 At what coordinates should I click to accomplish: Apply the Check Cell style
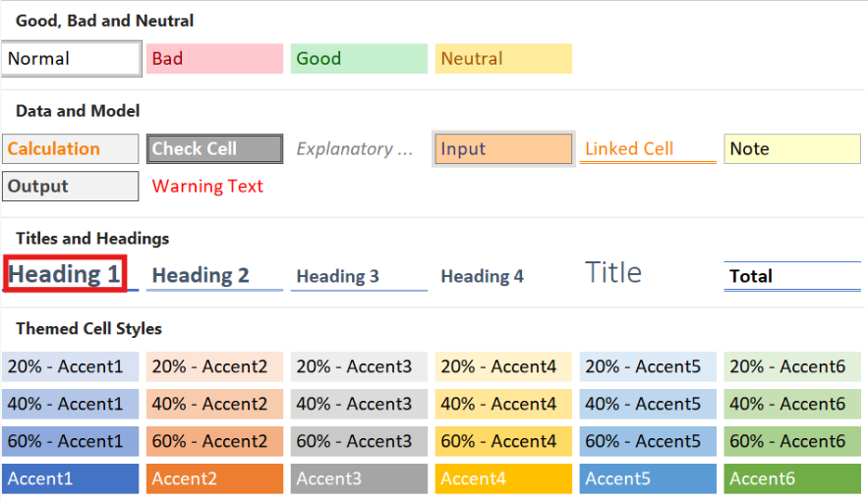[214, 149]
